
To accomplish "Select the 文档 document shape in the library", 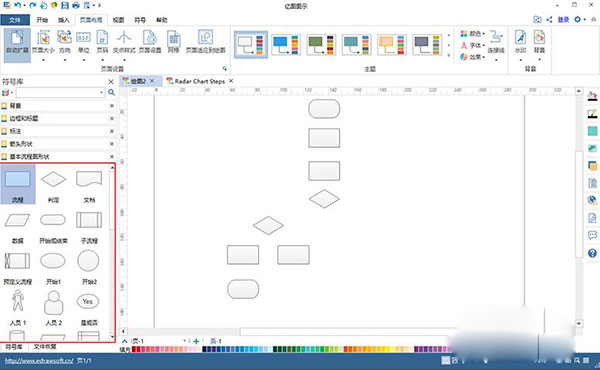I will [89, 184].
